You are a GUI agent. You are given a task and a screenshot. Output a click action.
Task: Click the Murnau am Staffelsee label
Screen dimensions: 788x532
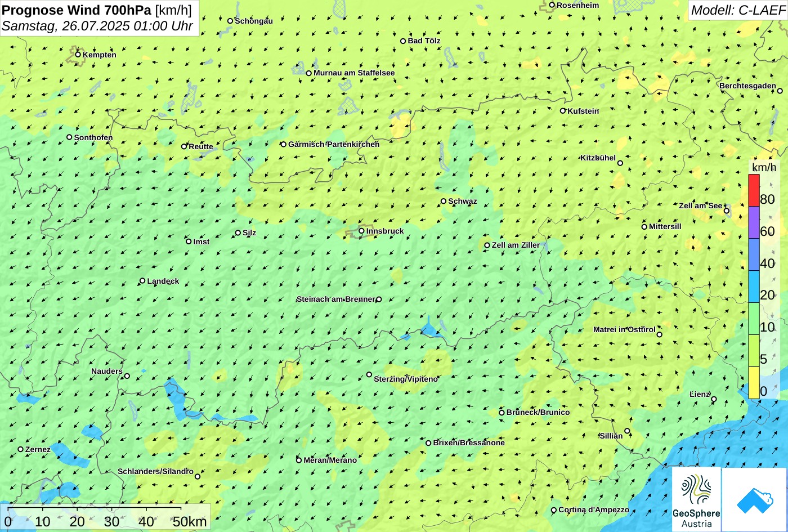click(x=354, y=73)
